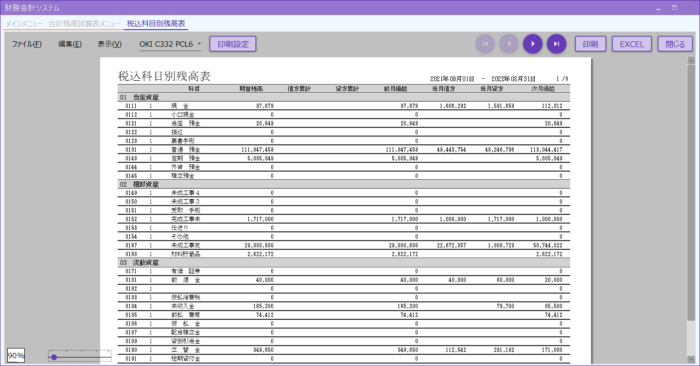Viewport: 700px width, 366px height.
Task: Open the ファイル(F) menu
Action: (x=27, y=44)
